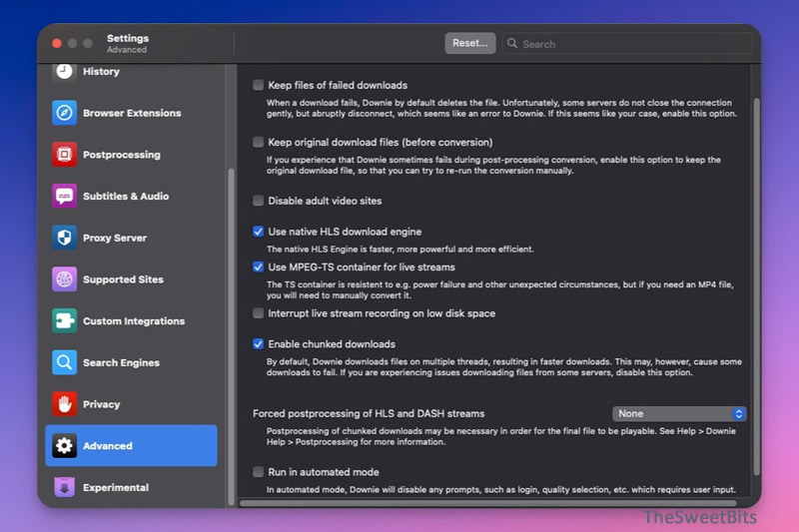This screenshot has width=799, height=532.
Task: Tick Disable adult video sites checkbox
Action: click(259, 201)
